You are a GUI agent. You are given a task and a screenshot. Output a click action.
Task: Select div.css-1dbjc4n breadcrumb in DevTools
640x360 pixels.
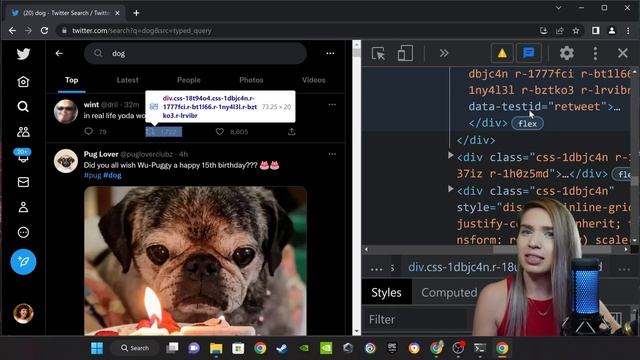tap(464, 267)
